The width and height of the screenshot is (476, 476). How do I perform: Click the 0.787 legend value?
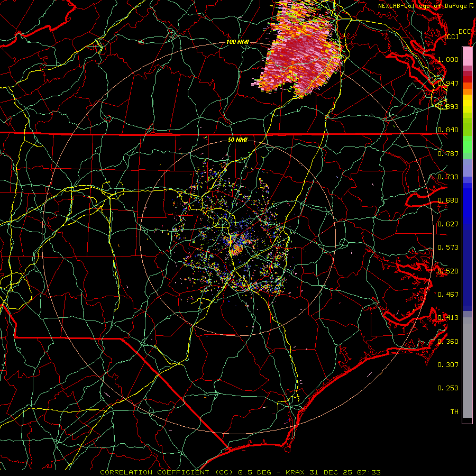click(448, 153)
